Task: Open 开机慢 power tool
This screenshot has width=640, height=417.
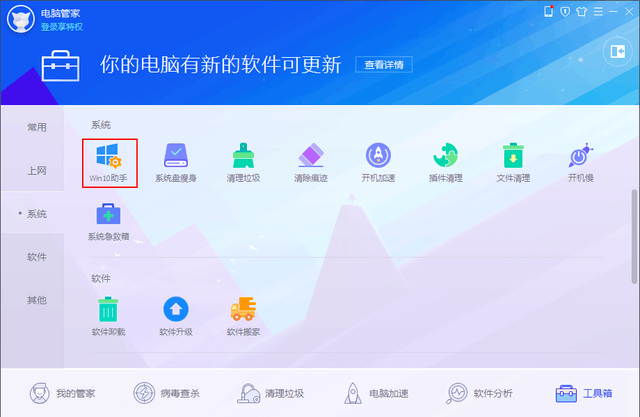Action: (x=580, y=163)
